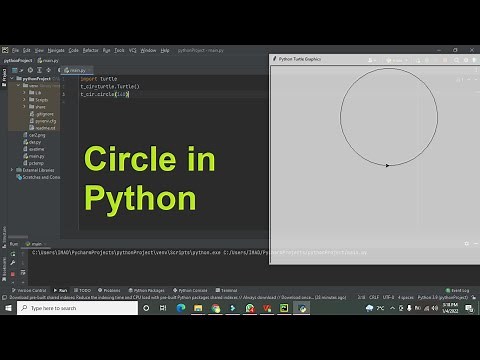Screen dimensions: 480x360
Task: Select opened file crosshair in Project toolbar
Action: click(x=30, y=70)
